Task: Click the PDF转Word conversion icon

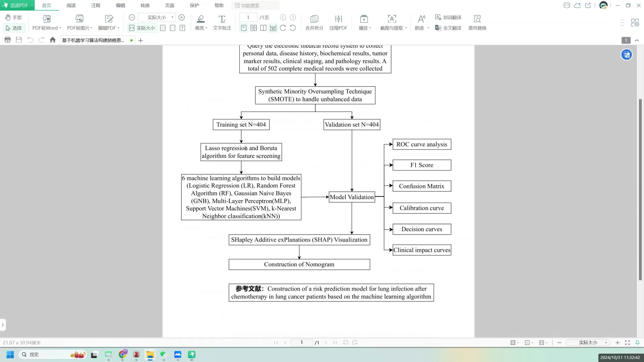Action: tap(46, 18)
